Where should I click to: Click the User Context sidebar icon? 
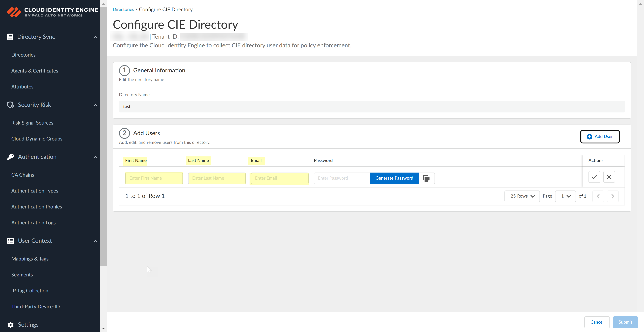(10, 241)
